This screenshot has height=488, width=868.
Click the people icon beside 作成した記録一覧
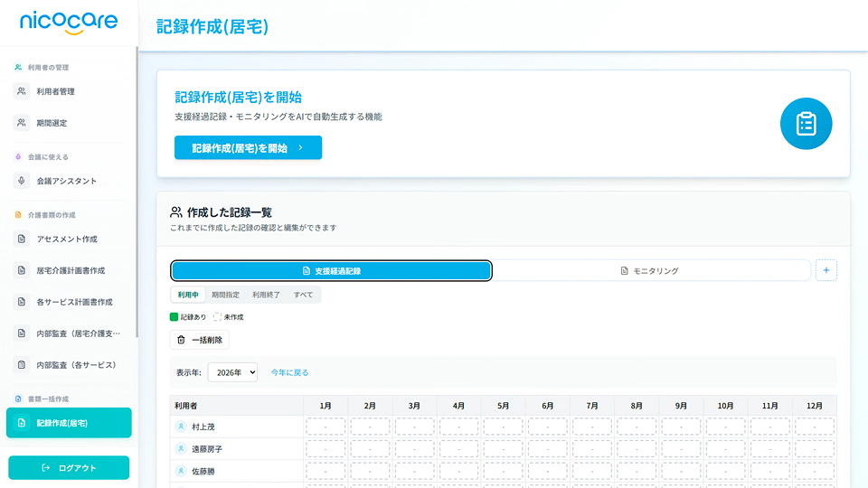[x=176, y=212]
